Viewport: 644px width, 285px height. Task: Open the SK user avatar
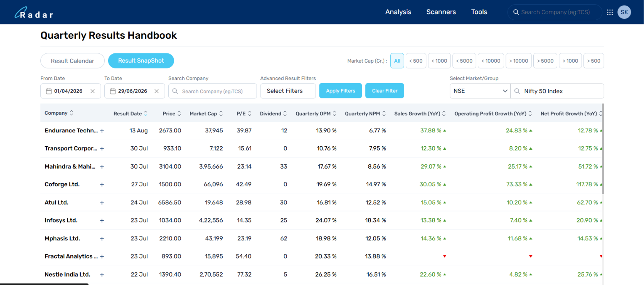pos(624,12)
